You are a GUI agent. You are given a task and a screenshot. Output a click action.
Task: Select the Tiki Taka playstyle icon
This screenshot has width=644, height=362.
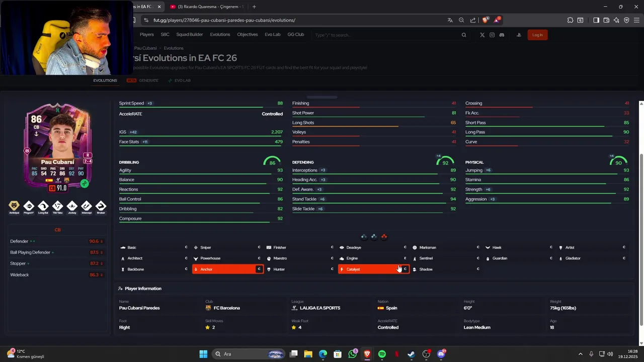pyautogui.click(x=58, y=206)
